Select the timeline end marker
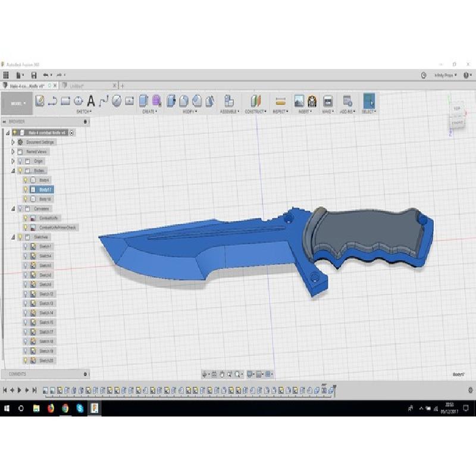 pos(334,390)
